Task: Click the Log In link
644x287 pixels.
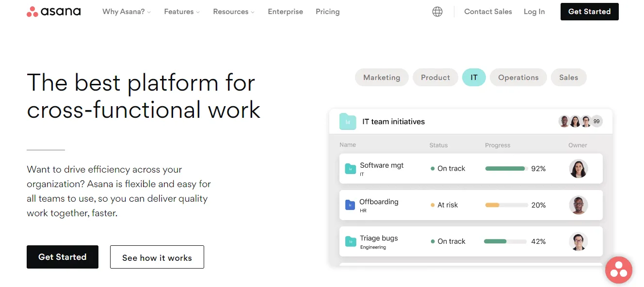Action: [534, 12]
